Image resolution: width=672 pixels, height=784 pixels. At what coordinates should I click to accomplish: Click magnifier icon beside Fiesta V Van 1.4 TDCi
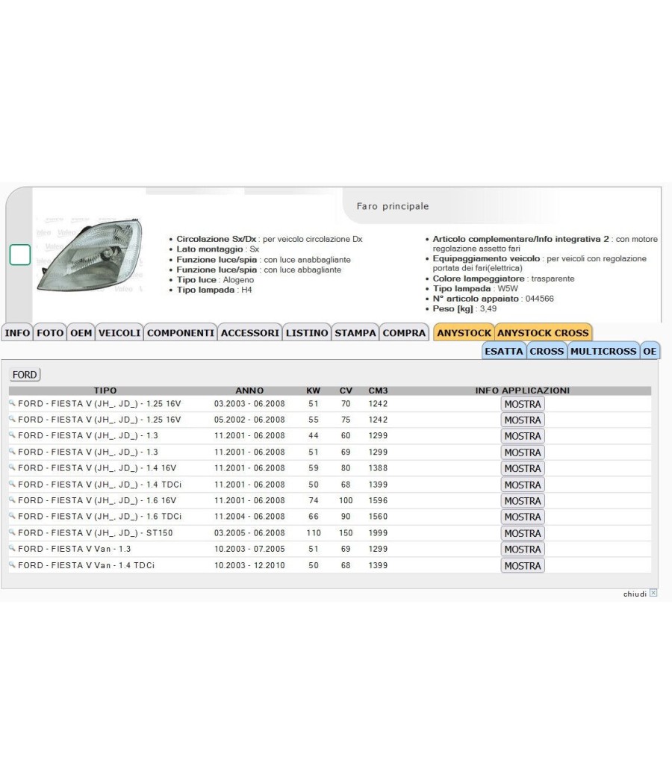(13, 565)
